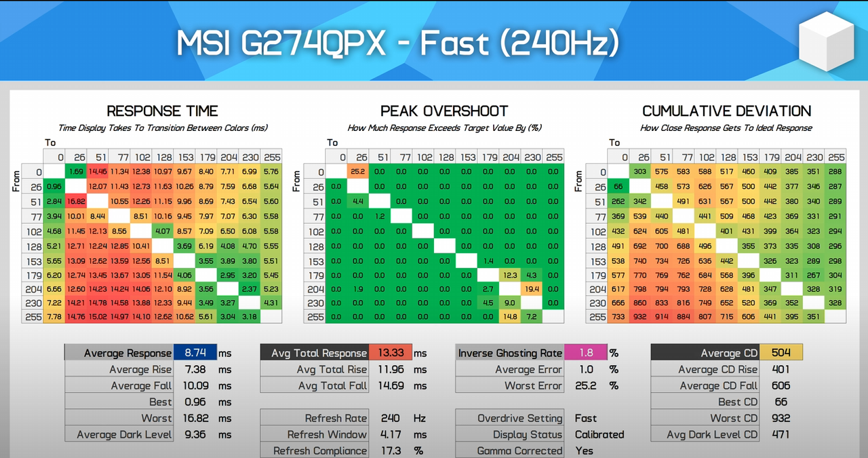The height and width of the screenshot is (458, 868).
Task: Click the CUMULATIVE DEVIATION heading
Action: coord(726,111)
